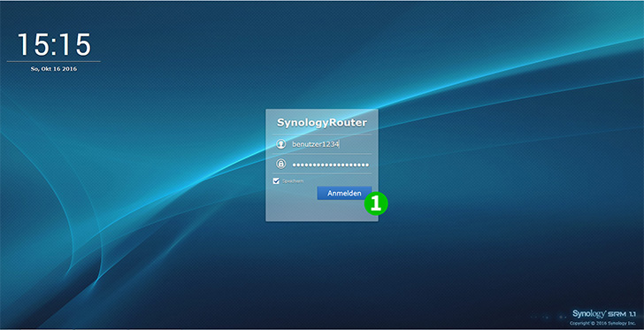Click the padlock password icon
Image resolution: width=644 pixels, height=330 pixels.
pos(281,165)
